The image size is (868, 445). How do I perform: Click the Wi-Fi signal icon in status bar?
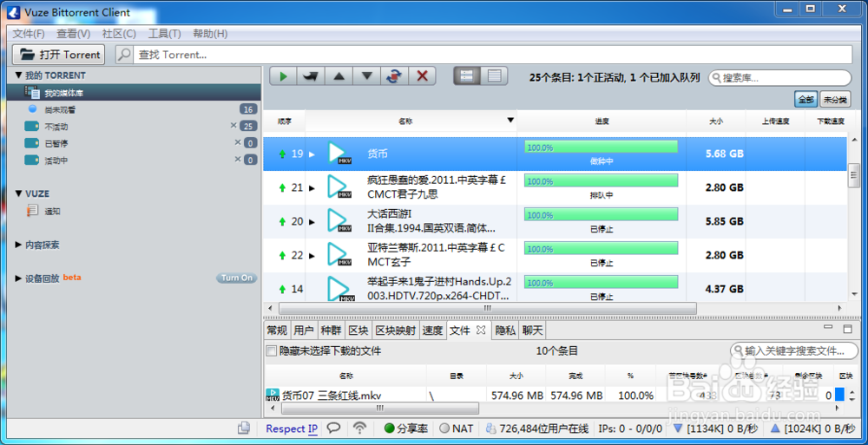(x=360, y=428)
